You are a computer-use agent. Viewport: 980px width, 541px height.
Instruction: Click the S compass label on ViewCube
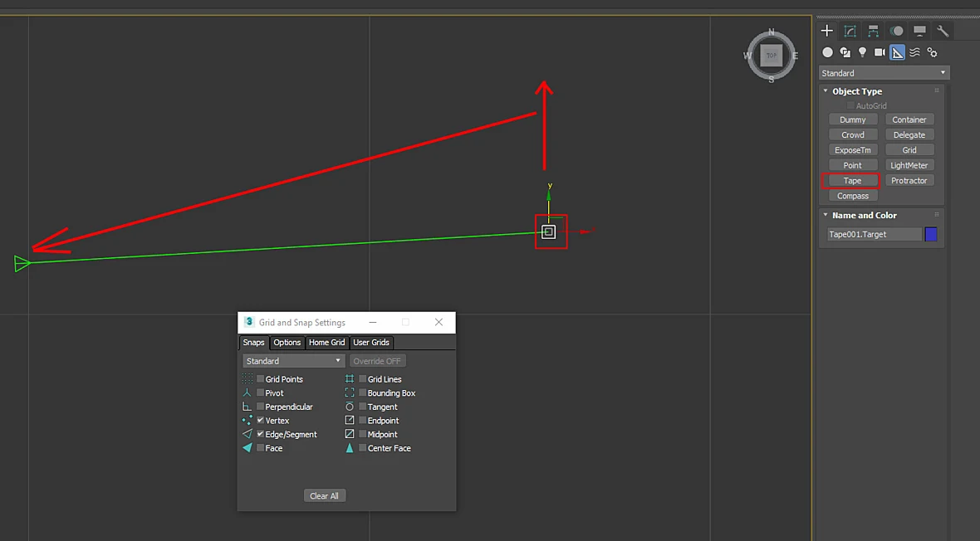[x=772, y=80]
